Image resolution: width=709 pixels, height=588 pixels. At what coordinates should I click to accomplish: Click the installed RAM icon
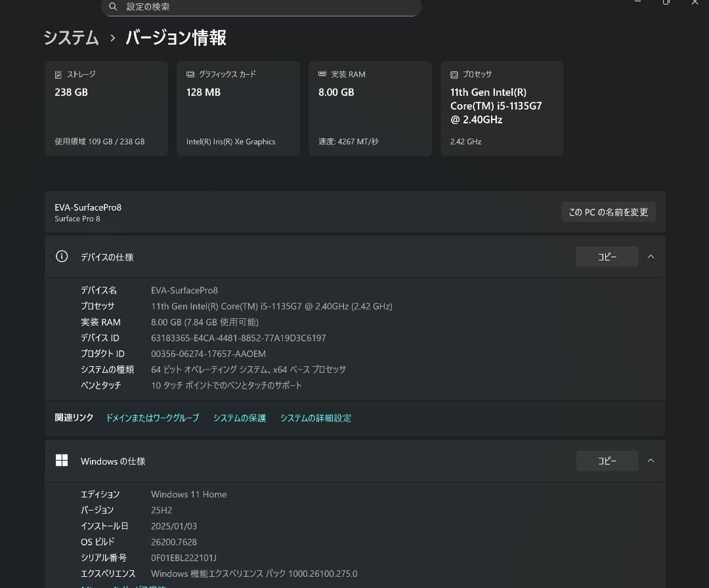coord(322,73)
